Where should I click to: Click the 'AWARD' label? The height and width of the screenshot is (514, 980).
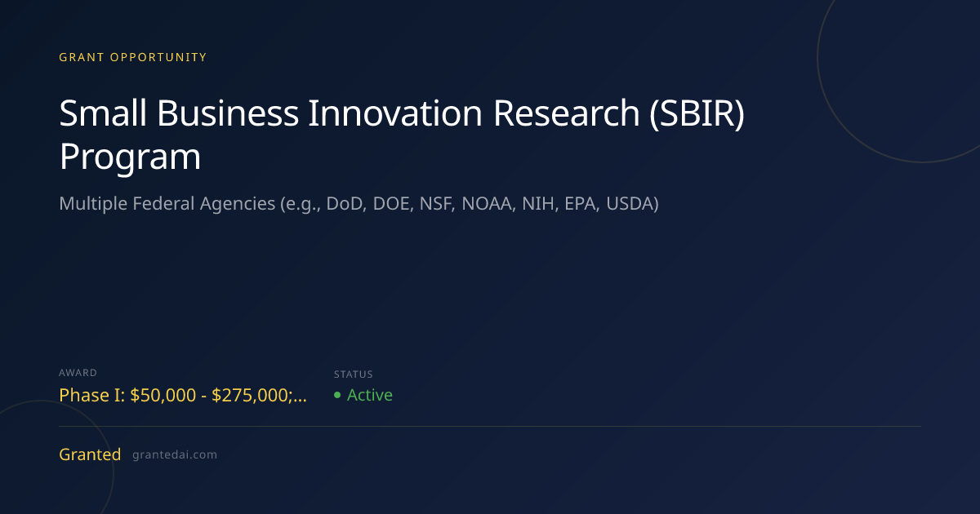[x=78, y=373]
